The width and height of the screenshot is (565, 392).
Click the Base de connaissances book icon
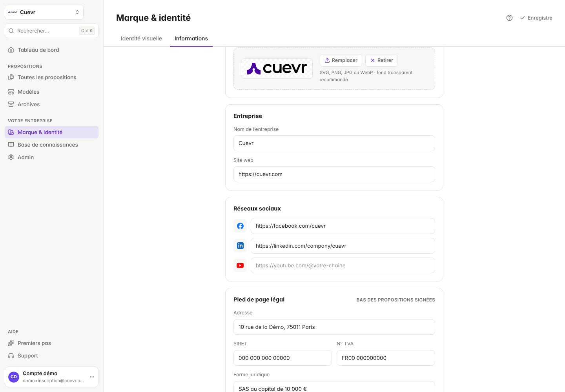tap(11, 145)
